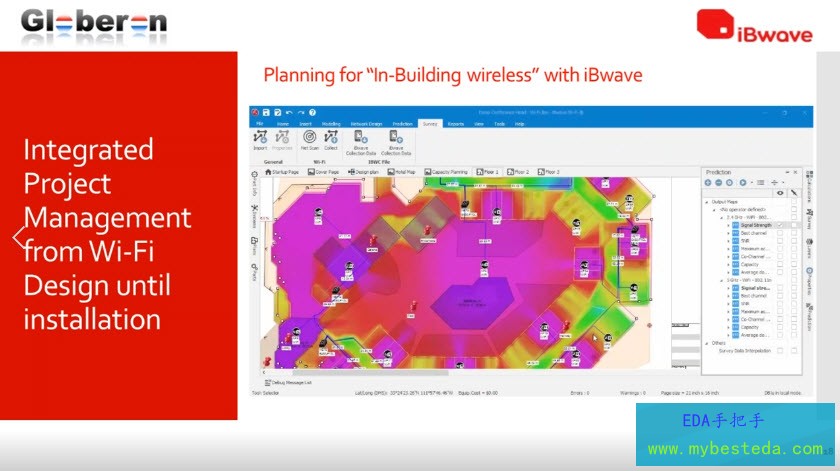Click the previous slide arrow on left
The image size is (840, 471).
[18, 237]
